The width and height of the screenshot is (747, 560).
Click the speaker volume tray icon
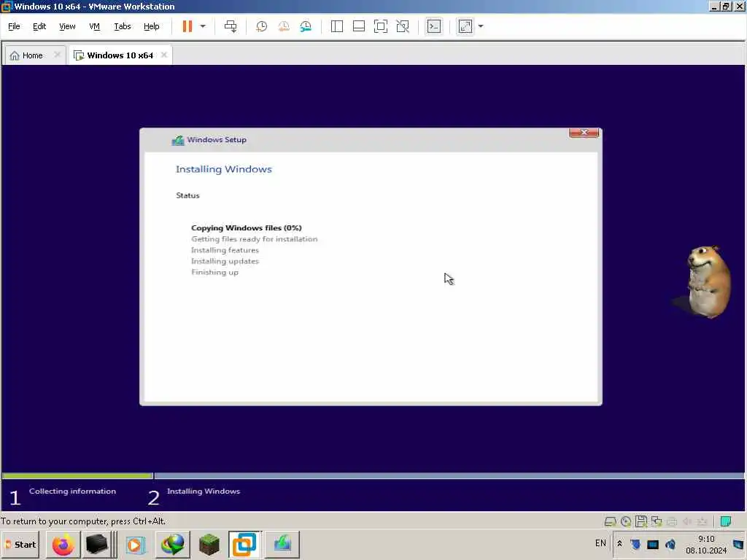[670, 544]
